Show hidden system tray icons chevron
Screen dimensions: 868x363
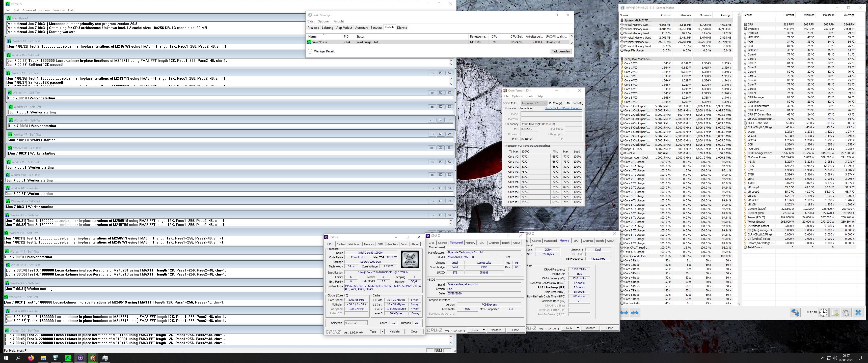coord(823,358)
